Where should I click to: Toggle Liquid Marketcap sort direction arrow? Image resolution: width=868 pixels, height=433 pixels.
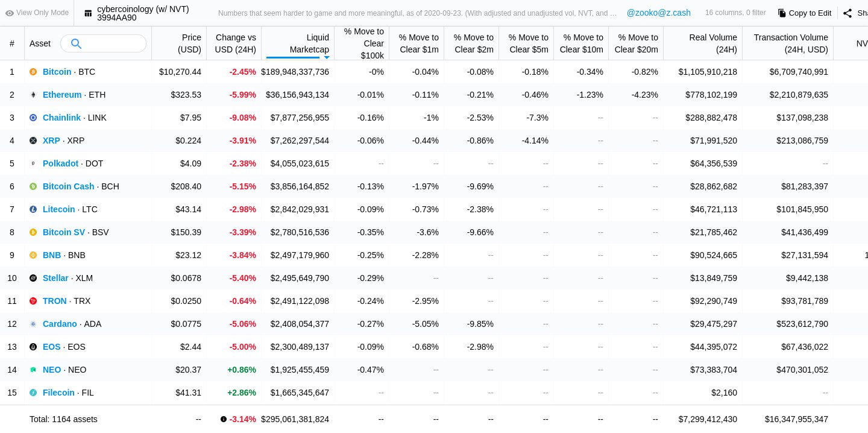click(x=327, y=57)
